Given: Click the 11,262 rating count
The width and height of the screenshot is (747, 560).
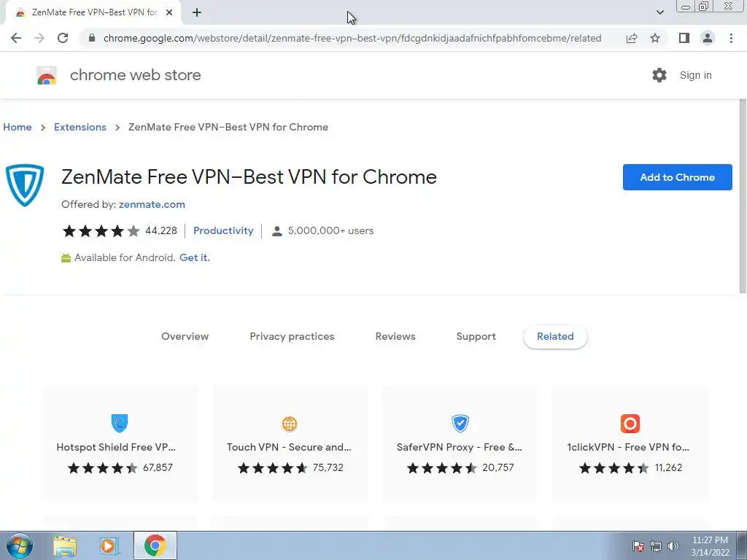Looking at the screenshot, I should tap(668, 467).
